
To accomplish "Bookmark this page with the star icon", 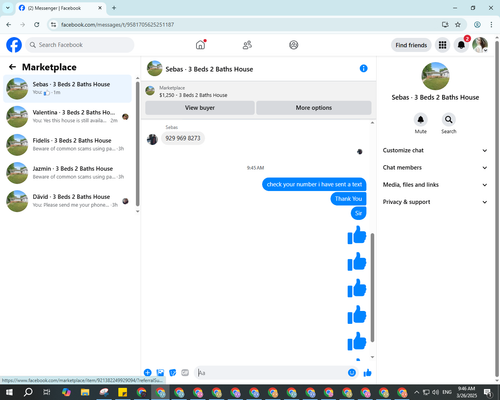I will point(458,24).
